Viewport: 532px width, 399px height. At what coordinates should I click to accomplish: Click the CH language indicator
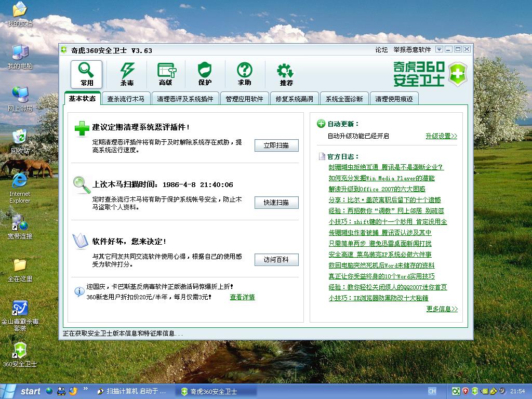tap(432, 391)
